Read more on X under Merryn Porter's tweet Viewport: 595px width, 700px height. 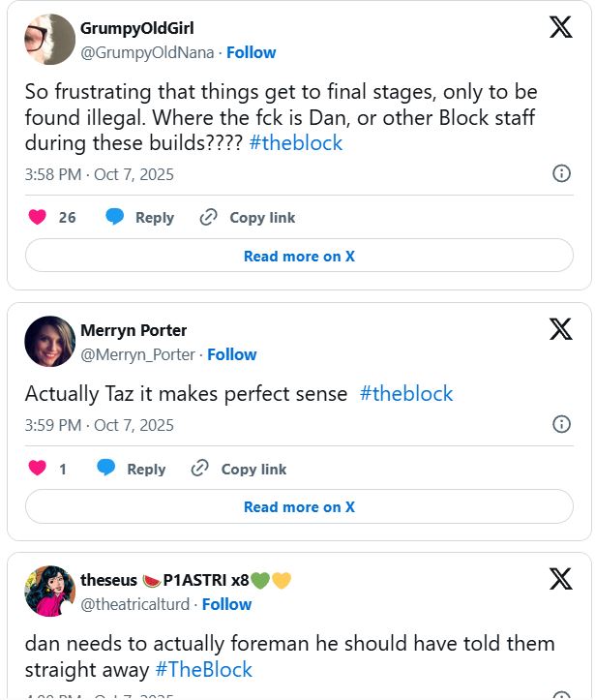(299, 506)
